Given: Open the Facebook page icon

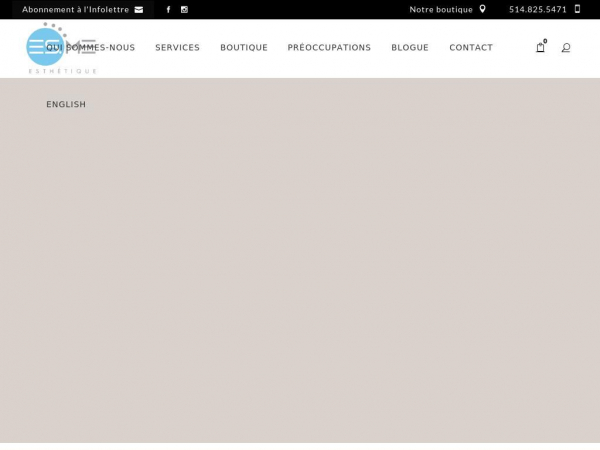Looking at the screenshot, I should pos(168,10).
